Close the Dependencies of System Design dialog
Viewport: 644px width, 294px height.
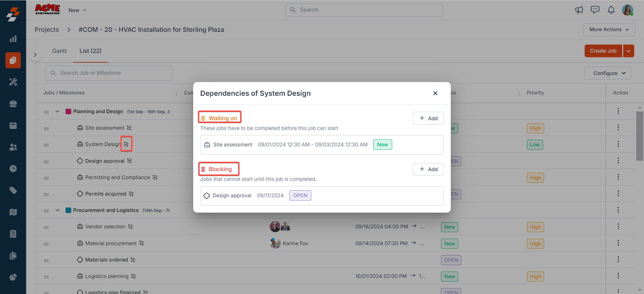[x=435, y=93]
